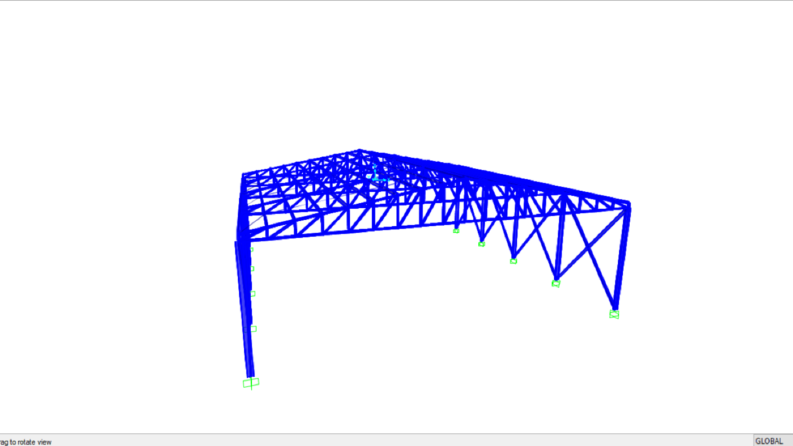Click the 'rotate view' status bar message

coord(26,442)
